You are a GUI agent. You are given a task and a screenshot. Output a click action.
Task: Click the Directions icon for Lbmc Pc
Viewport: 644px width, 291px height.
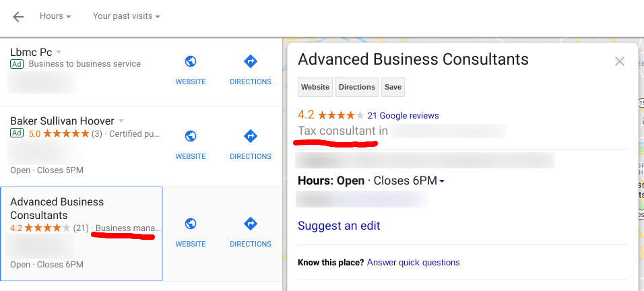click(250, 62)
